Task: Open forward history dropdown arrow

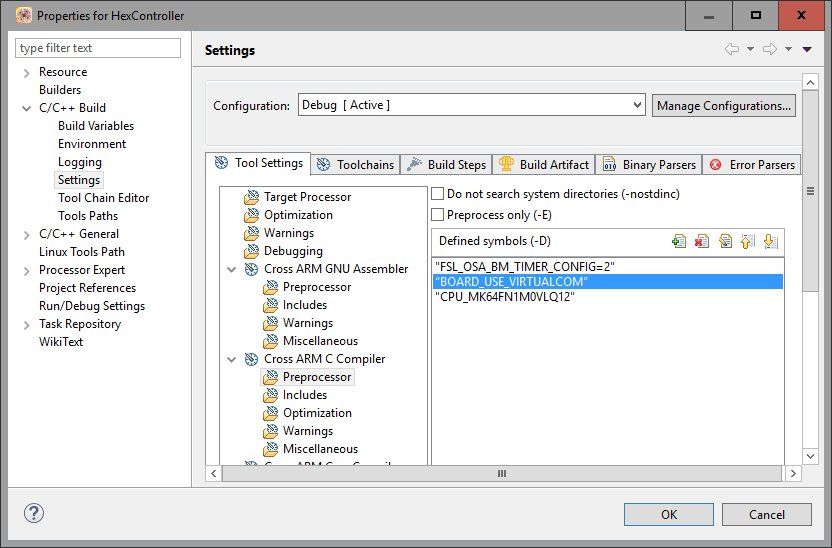Action: [788, 49]
